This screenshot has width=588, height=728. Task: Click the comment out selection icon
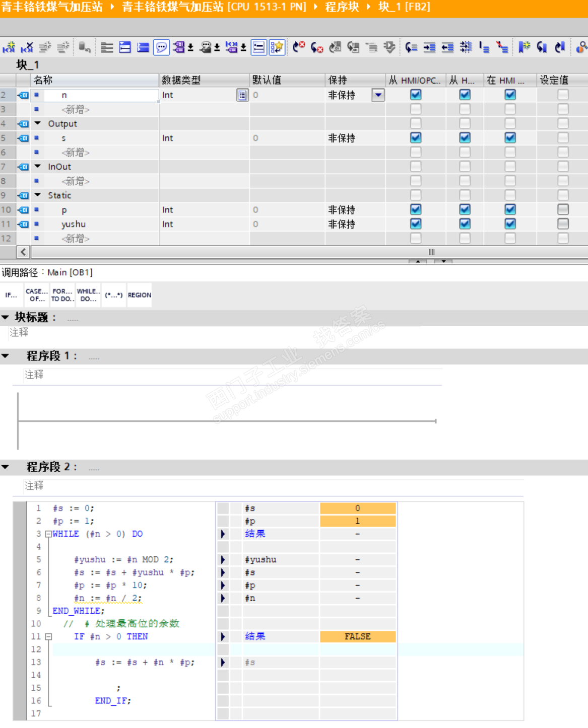484,47
